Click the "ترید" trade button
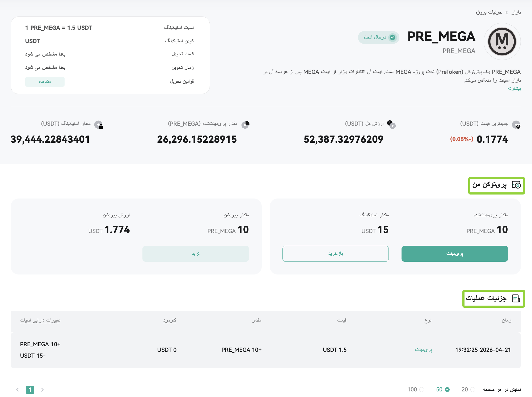The height and width of the screenshot is (397, 532). point(196,254)
